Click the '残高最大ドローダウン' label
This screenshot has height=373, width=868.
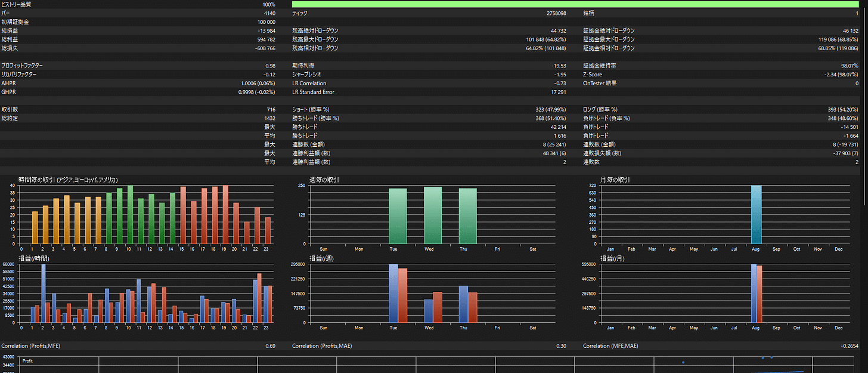[x=315, y=39]
